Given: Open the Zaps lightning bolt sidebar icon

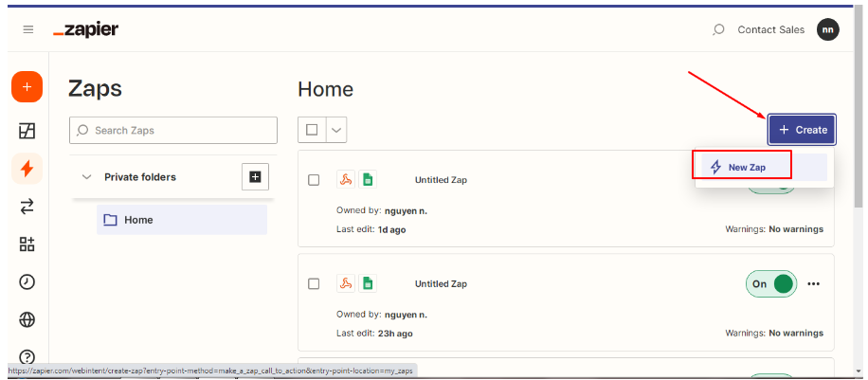Looking at the screenshot, I should tap(27, 169).
